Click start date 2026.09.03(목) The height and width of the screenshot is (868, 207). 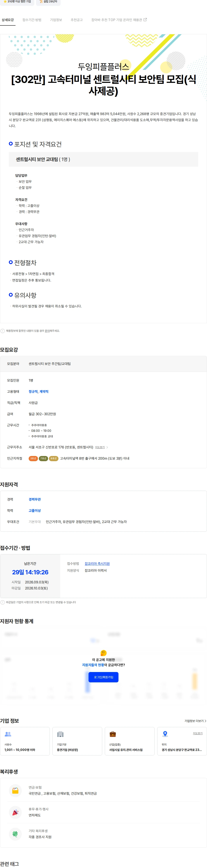coord(37,582)
